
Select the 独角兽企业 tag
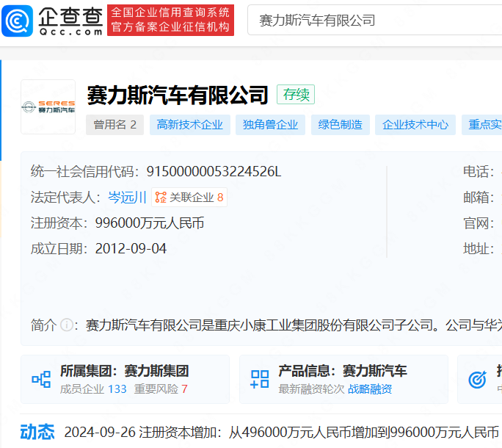[x=270, y=125]
